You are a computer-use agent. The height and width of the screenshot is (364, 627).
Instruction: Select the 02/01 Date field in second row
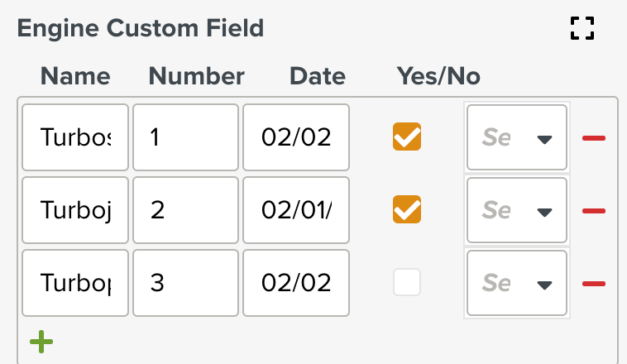pyautogui.click(x=296, y=211)
